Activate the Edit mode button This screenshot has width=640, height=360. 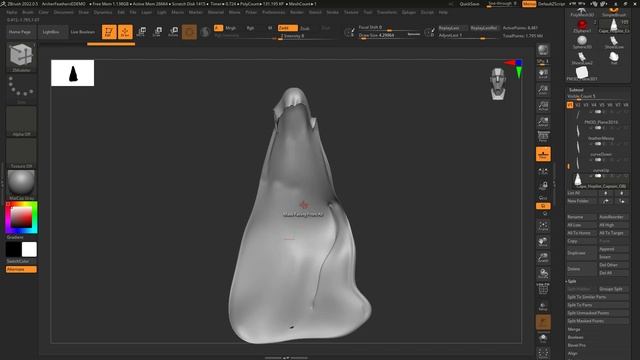(x=109, y=32)
